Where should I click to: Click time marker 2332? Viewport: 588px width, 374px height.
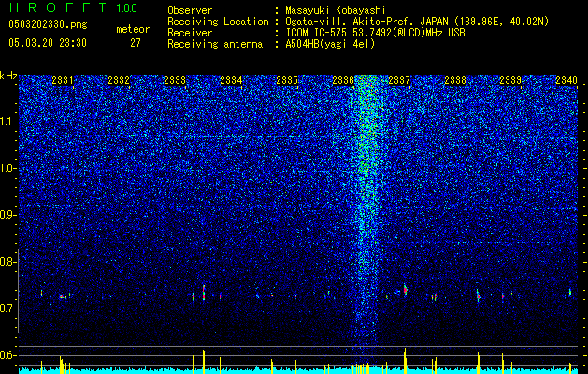(119, 80)
